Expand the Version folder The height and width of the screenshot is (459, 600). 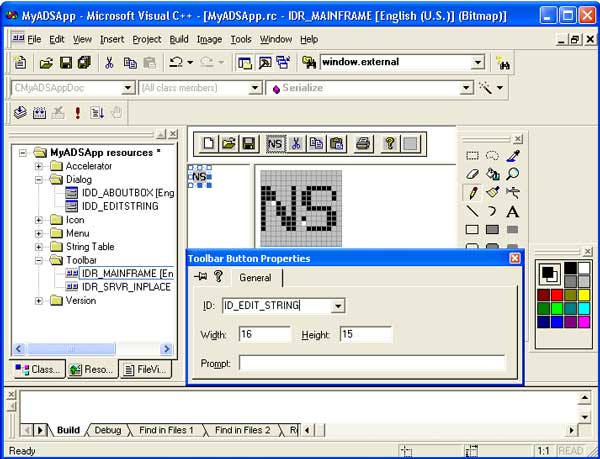pyautogui.click(x=38, y=301)
